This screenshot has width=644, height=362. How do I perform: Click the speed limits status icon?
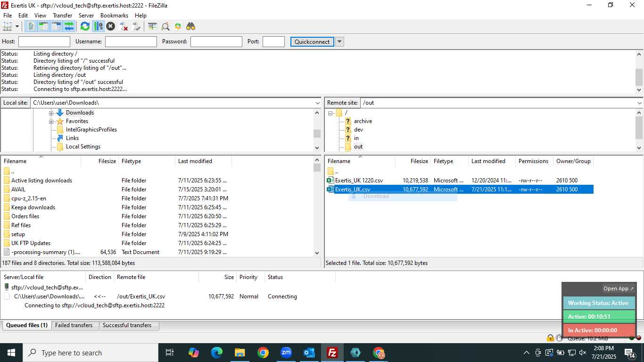[559, 338]
